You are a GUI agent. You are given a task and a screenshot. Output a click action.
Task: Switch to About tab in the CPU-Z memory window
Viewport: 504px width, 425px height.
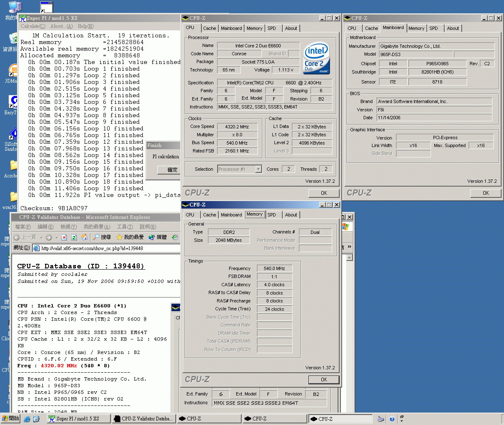pyautogui.click(x=291, y=215)
